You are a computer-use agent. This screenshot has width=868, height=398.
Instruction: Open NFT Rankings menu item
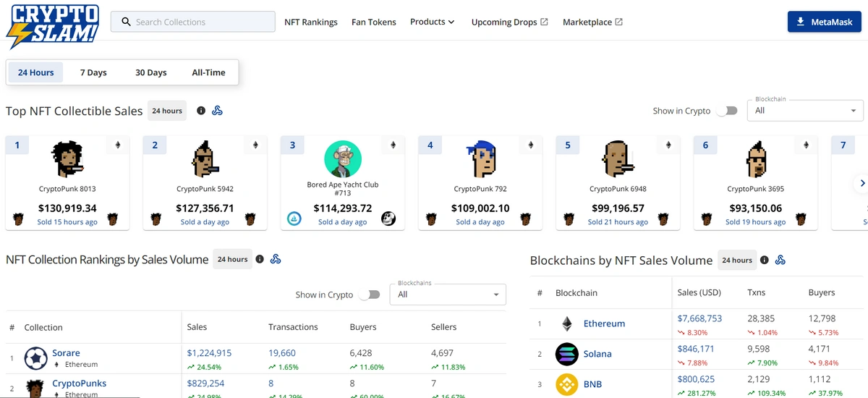pyautogui.click(x=311, y=22)
